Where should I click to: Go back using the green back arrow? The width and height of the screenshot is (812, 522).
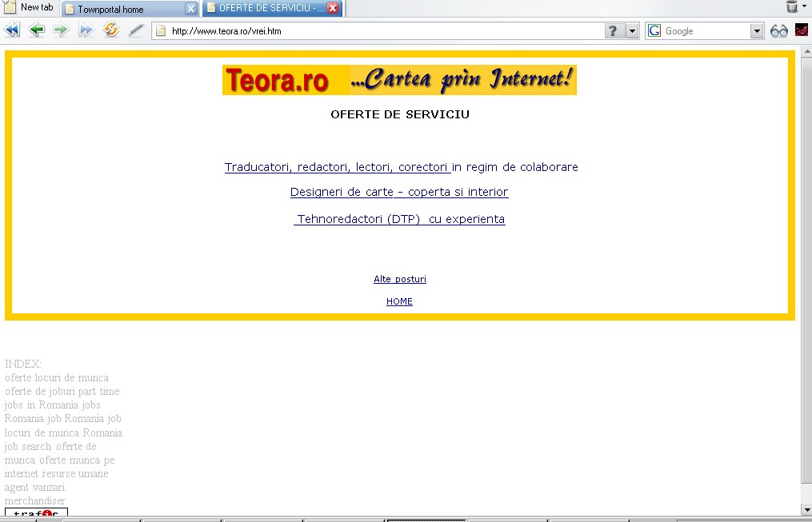[x=37, y=30]
